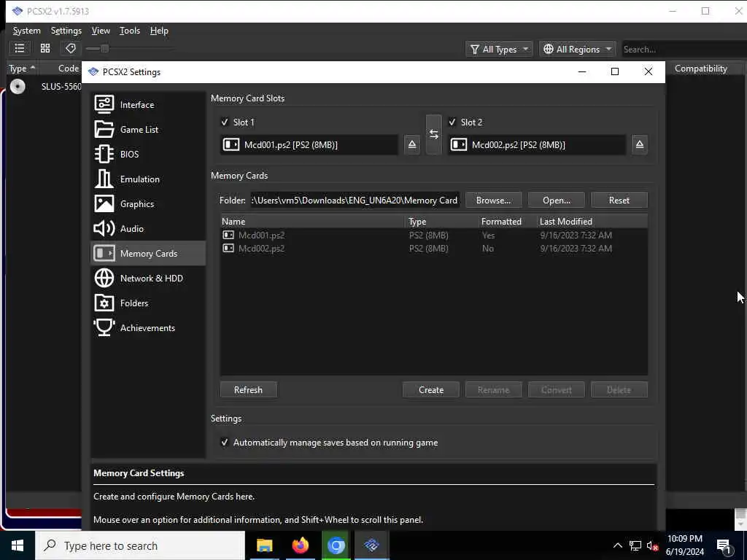This screenshot has width=747, height=560.
Task: Toggle automatically manage saves based on game
Action: 225,443
